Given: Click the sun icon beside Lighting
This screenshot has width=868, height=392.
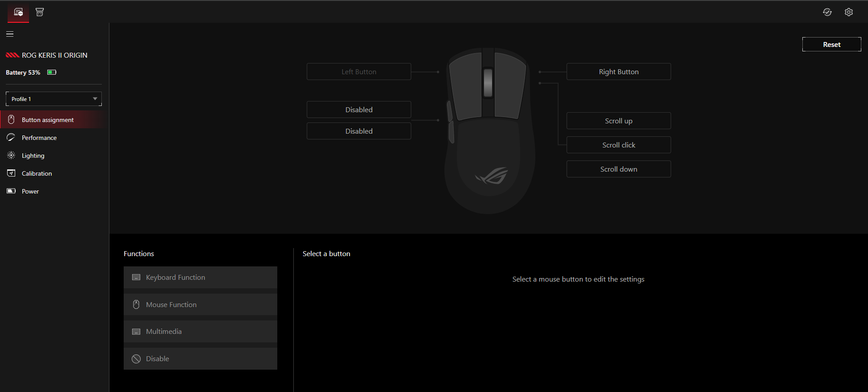Looking at the screenshot, I should [11, 155].
